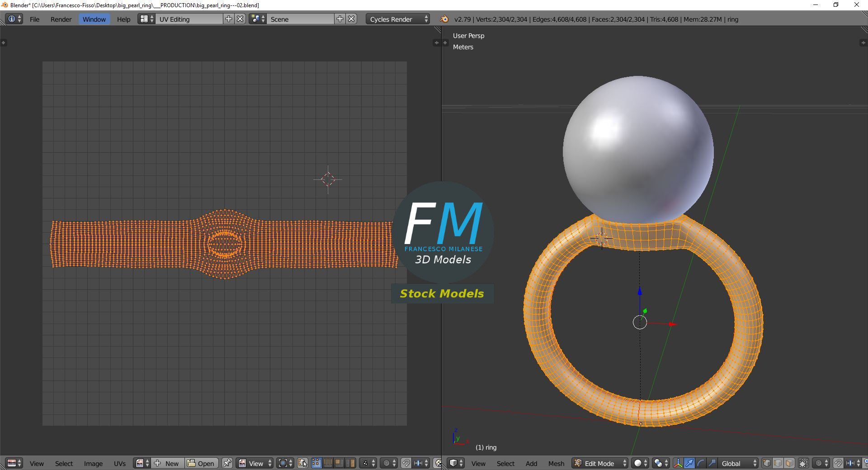
Task: Toggle UV editor snapping magnet
Action: pos(406,463)
